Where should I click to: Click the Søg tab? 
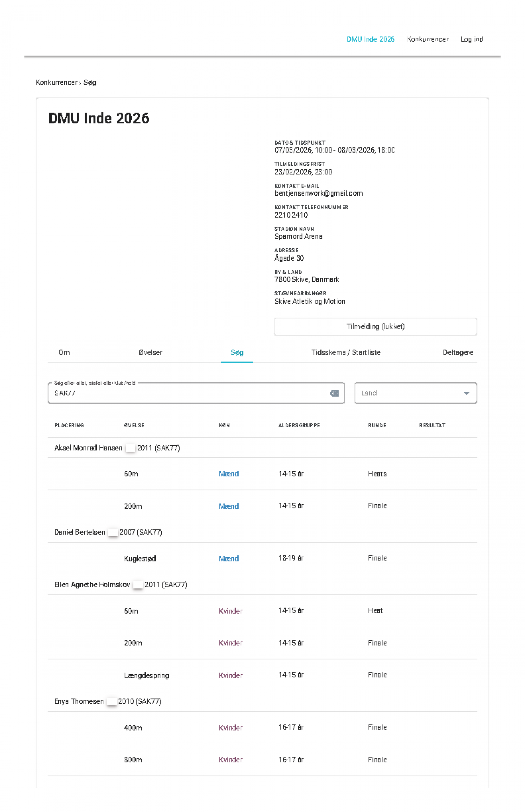click(237, 352)
